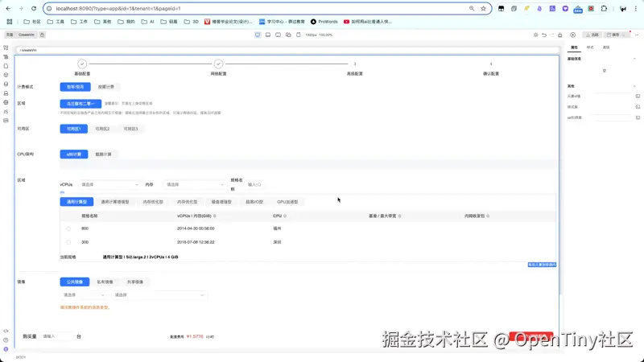Open the outline tree icon in sidebar
Image resolution: width=644 pixels, height=362 pixels.
click(6, 57)
